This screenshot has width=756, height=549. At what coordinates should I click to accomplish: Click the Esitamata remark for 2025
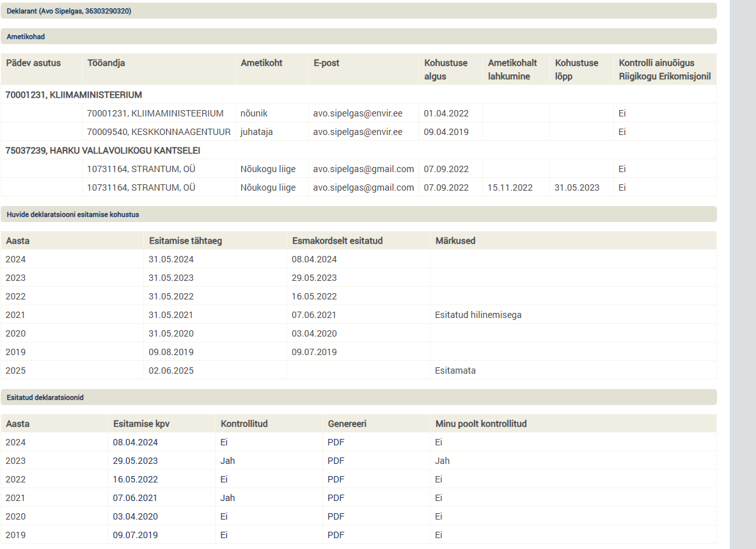(455, 370)
